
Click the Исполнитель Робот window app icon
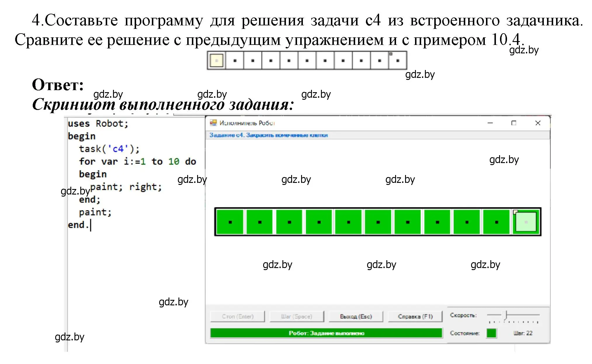tap(213, 123)
